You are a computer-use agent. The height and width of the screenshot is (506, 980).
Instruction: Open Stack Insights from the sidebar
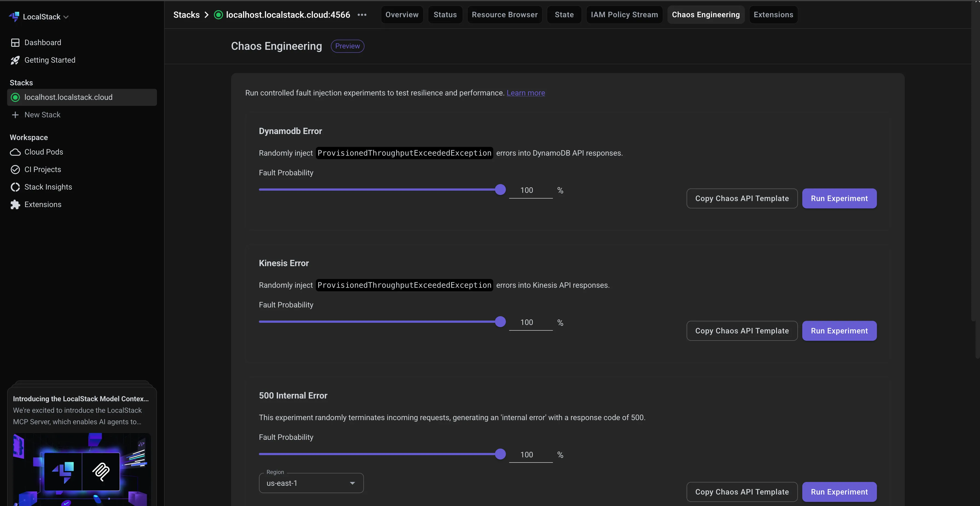click(48, 187)
